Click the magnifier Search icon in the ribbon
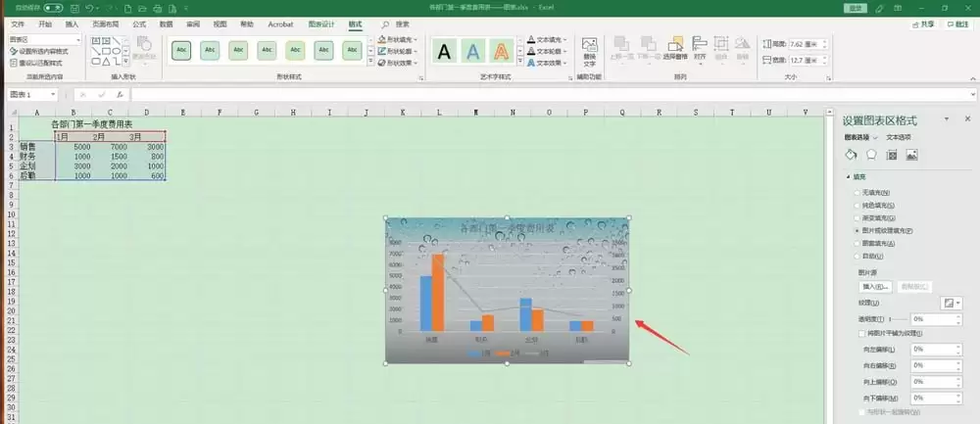Image resolution: width=980 pixels, height=424 pixels. [x=385, y=24]
